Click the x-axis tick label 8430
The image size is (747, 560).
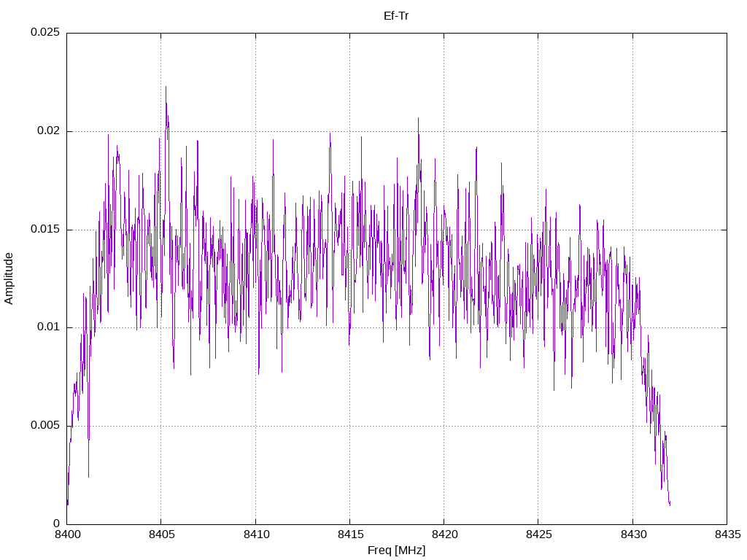click(633, 534)
